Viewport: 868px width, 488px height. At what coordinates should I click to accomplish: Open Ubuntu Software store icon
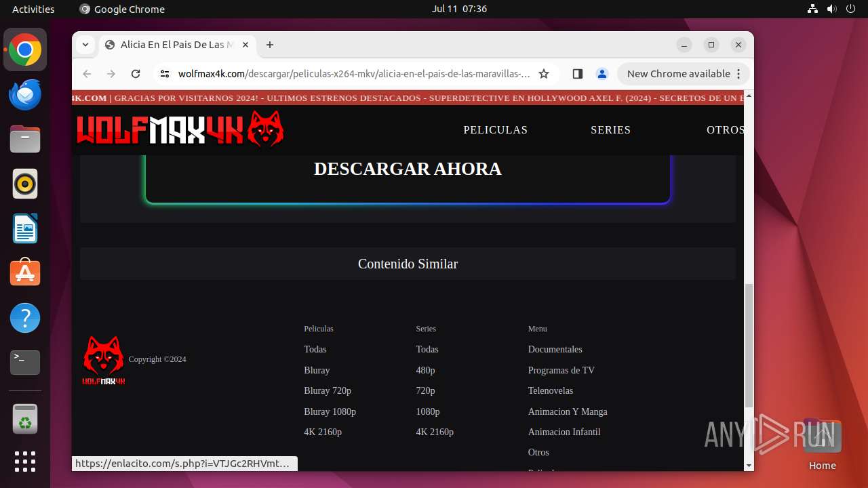coord(25,273)
